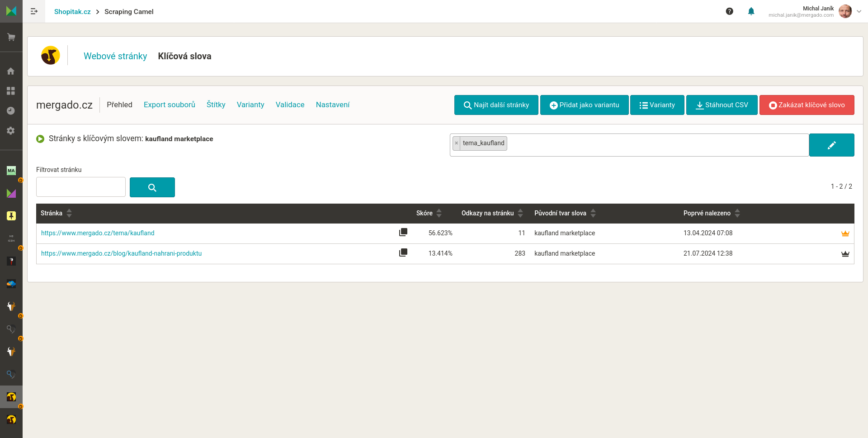The image size is (868, 438).
Task: Expand the Michal Janík user menu
Action: tap(859, 11)
